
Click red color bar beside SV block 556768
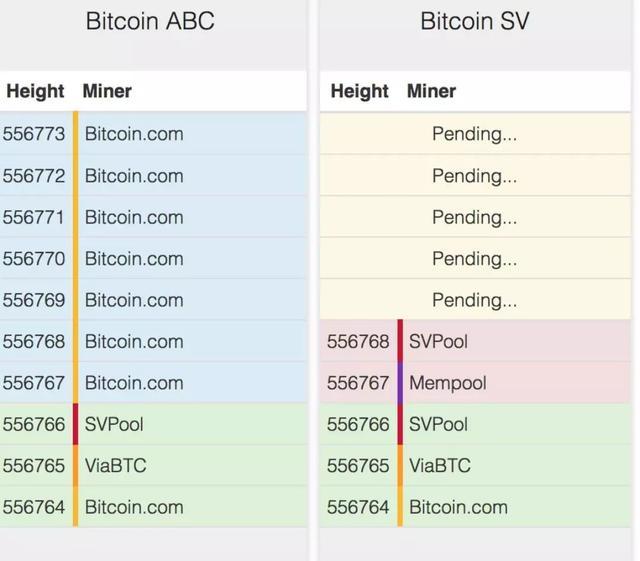(400, 341)
